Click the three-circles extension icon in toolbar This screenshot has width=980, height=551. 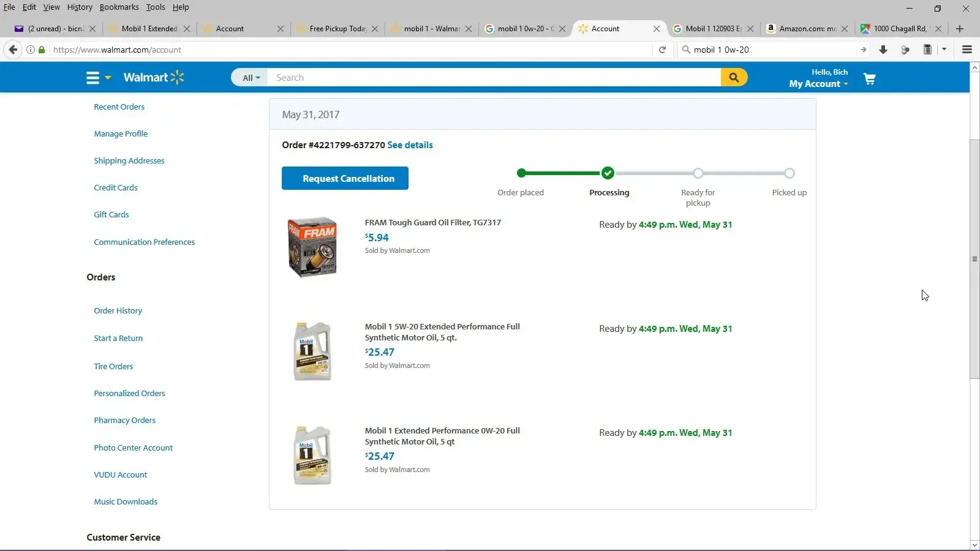pos(905,50)
